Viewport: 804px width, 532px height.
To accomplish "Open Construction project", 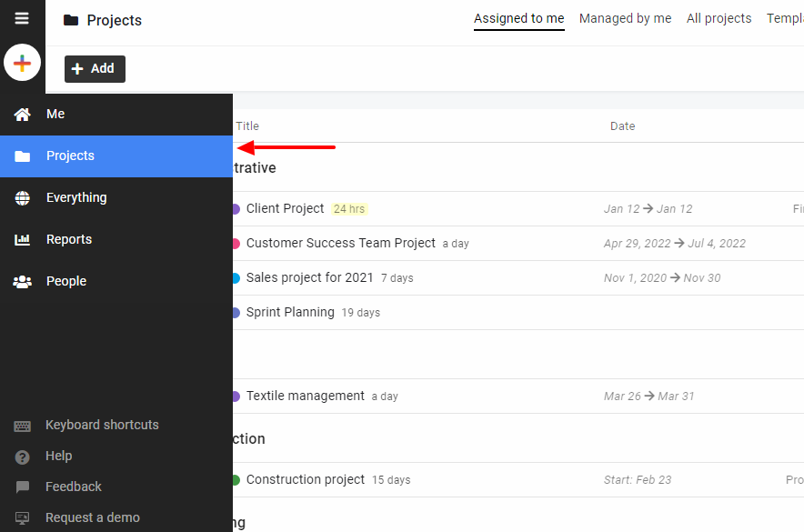I will click(305, 480).
